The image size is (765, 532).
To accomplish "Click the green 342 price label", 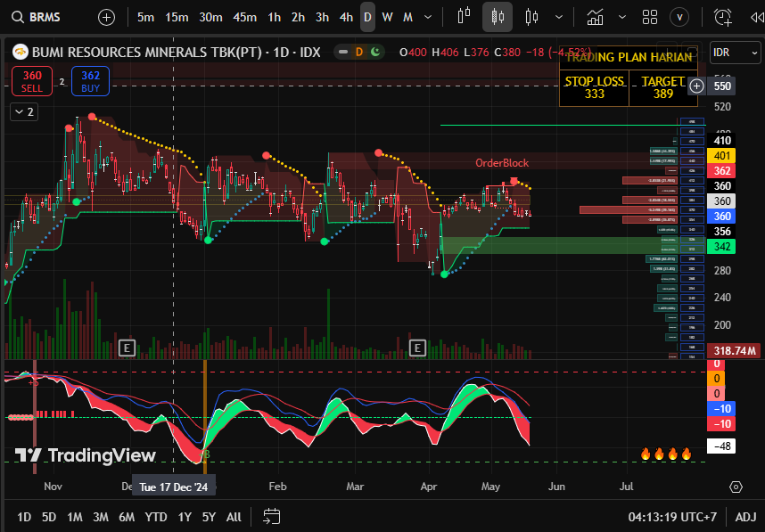I will pyautogui.click(x=721, y=246).
